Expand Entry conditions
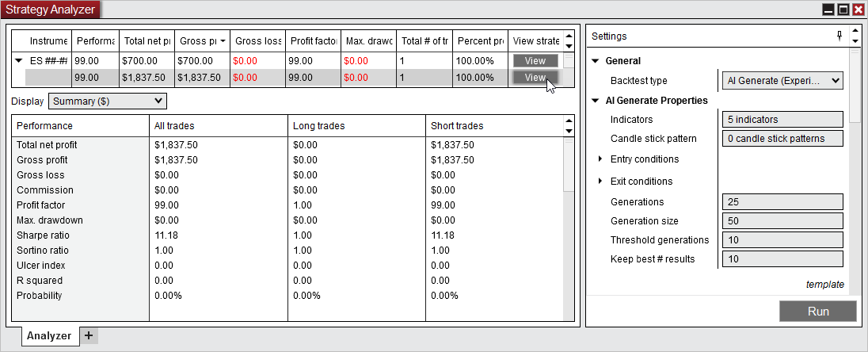 [601, 159]
